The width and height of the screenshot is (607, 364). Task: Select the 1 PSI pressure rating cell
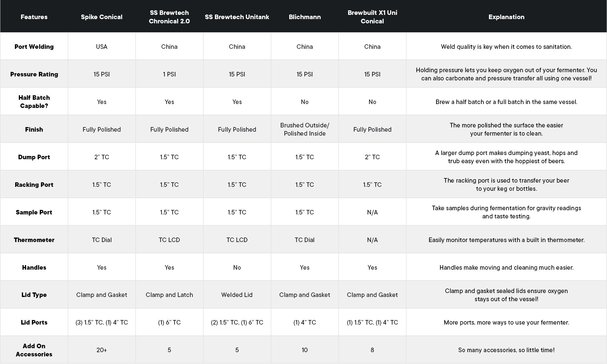169,74
